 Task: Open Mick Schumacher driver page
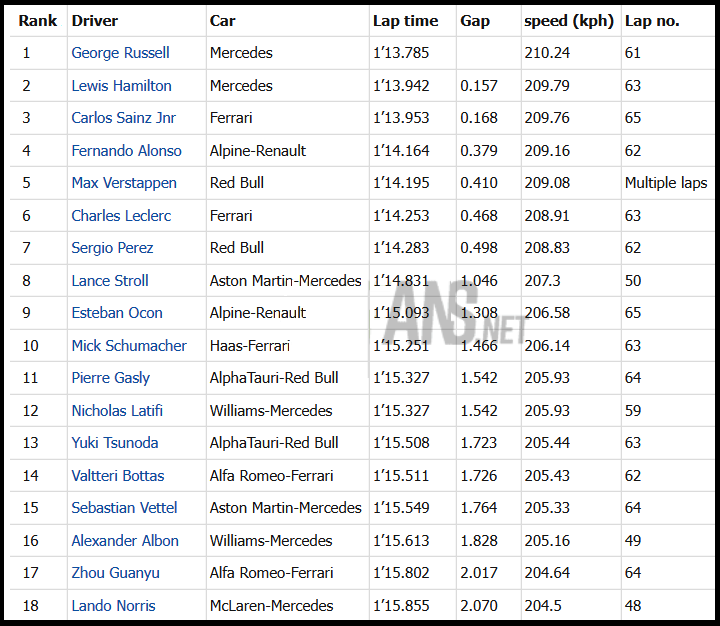click(x=129, y=345)
